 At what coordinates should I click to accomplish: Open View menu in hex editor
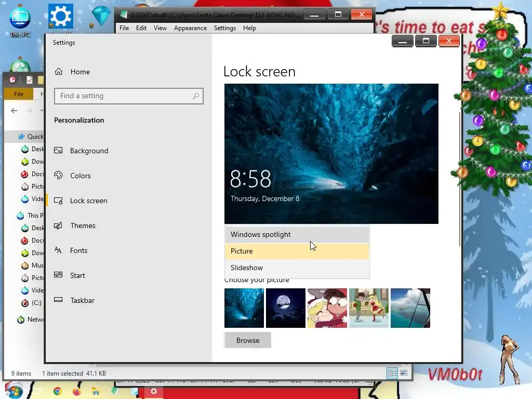[160, 28]
